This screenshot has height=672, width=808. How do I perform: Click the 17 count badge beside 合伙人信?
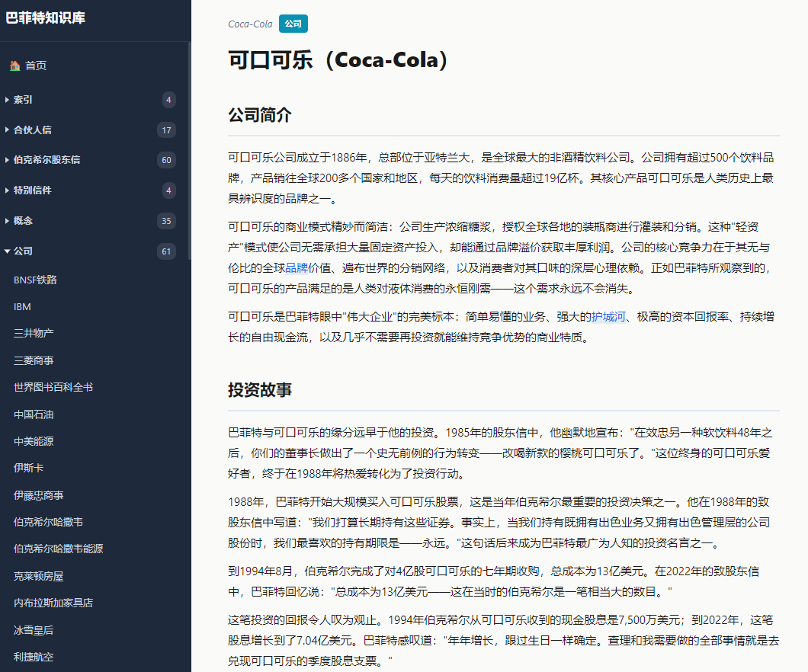point(166,130)
